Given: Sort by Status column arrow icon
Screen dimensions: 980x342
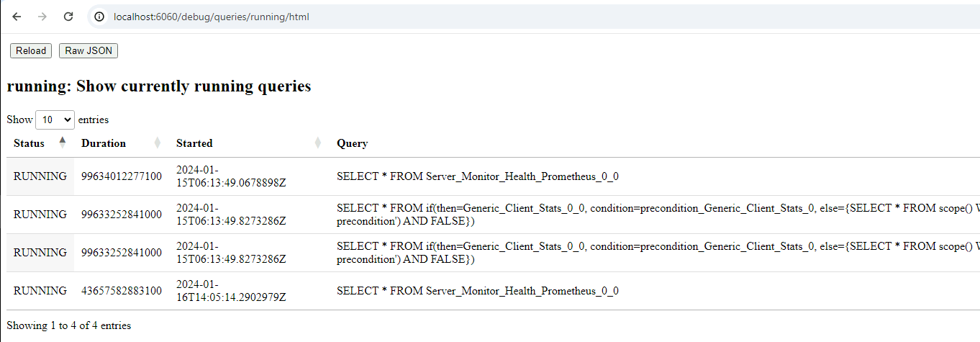Looking at the screenshot, I should [x=63, y=142].
